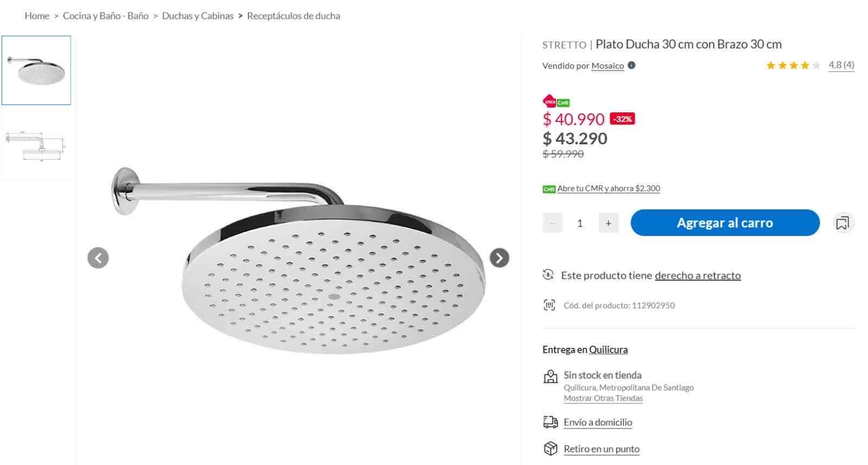
Task: Expand the breadcrumb entry Duchas y Cabinas
Action: (199, 16)
